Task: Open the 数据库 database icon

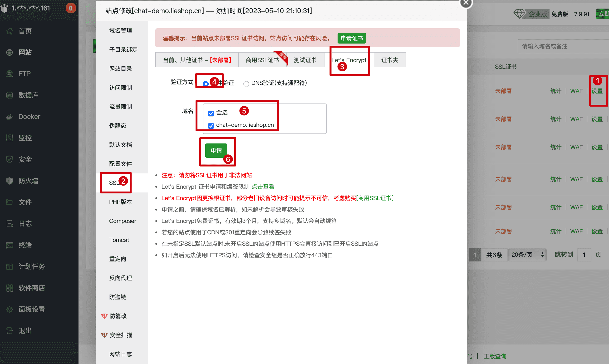Action: (10, 95)
